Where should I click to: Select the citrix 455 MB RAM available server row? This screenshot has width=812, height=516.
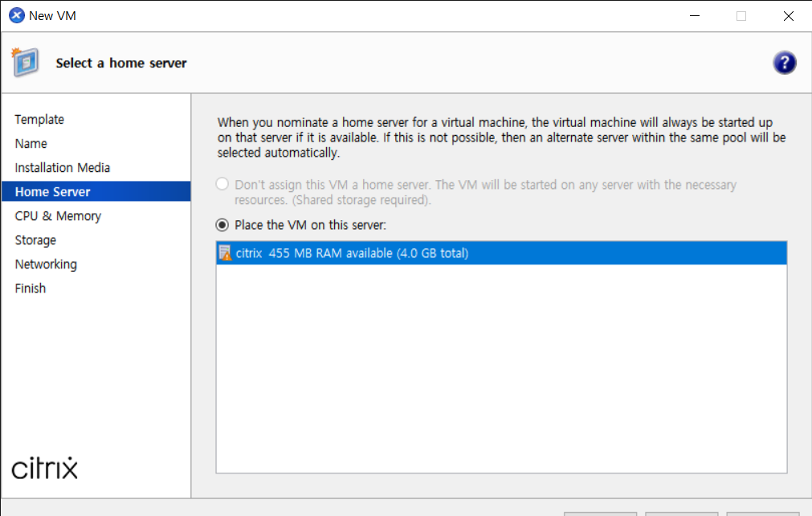click(x=501, y=253)
